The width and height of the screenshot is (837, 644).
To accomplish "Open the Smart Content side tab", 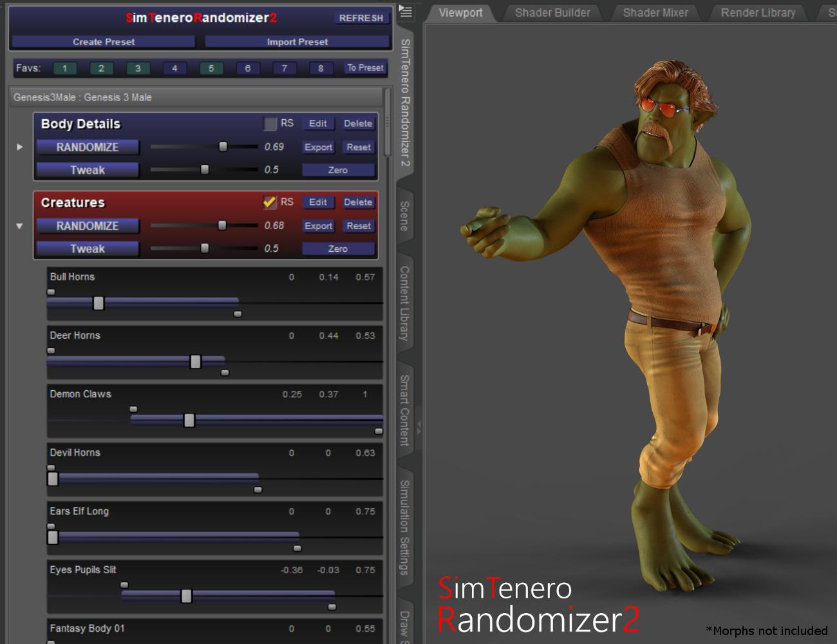I will click(x=404, y=410).
